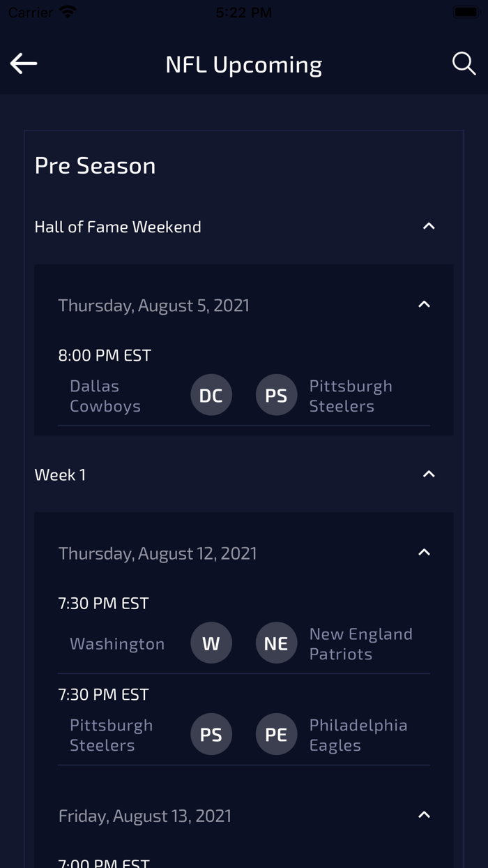Collapse the Friday, August 13 games
This screenshot has height=868, width=488.
424,815
